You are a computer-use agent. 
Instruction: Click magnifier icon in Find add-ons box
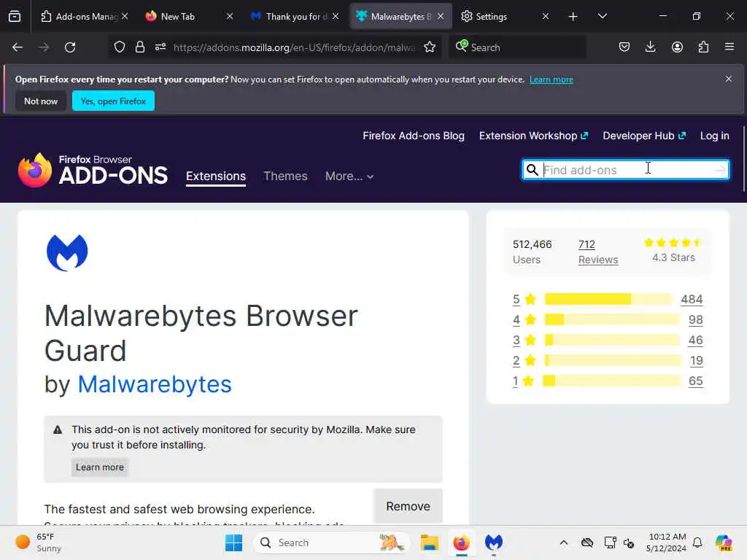[x=532, y=169]
